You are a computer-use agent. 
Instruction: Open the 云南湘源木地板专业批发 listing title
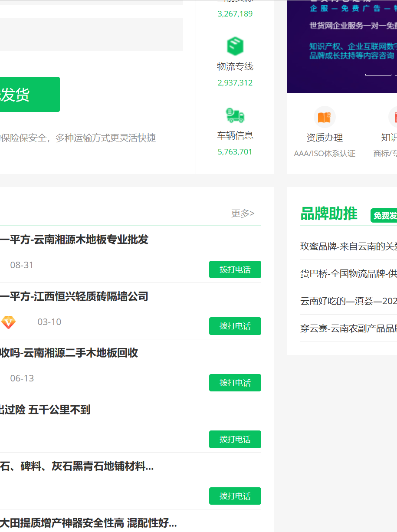74,240
